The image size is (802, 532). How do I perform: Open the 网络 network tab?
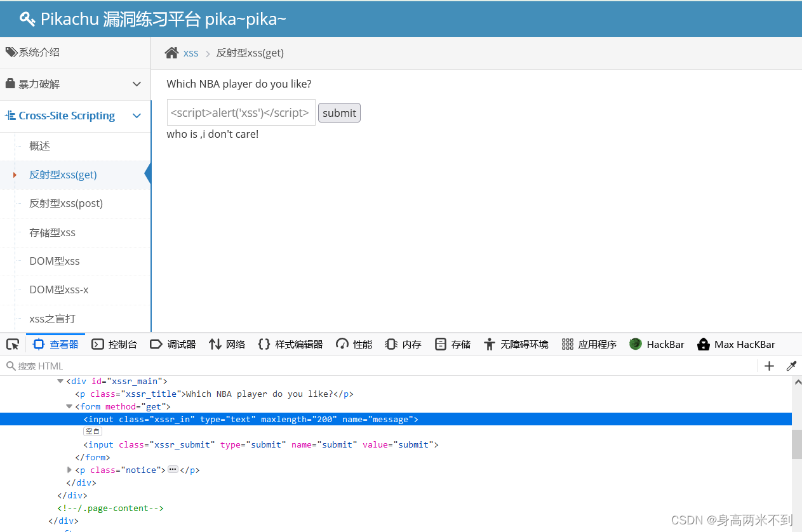pyautogui.click(x=227, y=344)
